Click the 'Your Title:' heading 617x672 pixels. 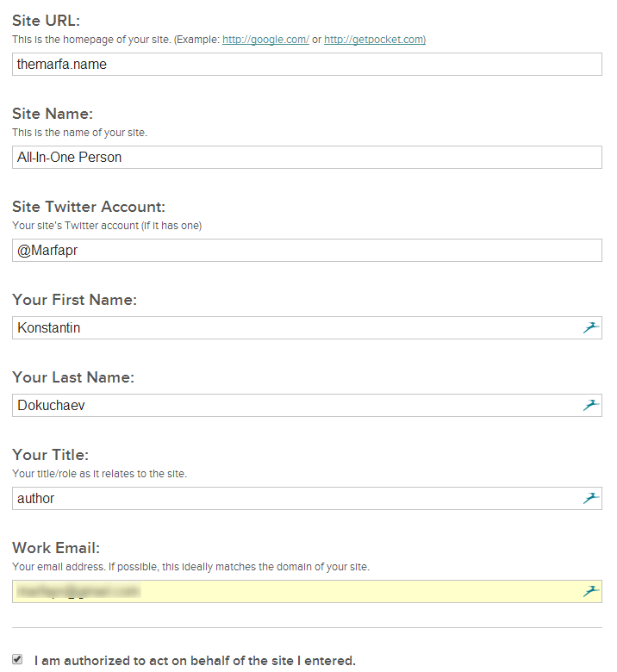click(x=51, y=455)
